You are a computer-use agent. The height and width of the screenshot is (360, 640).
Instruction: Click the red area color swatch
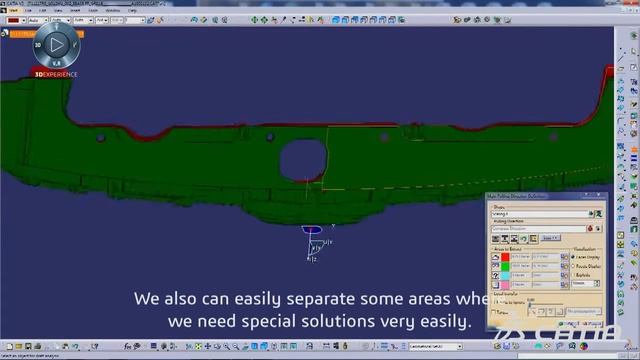tap(505, 257)
